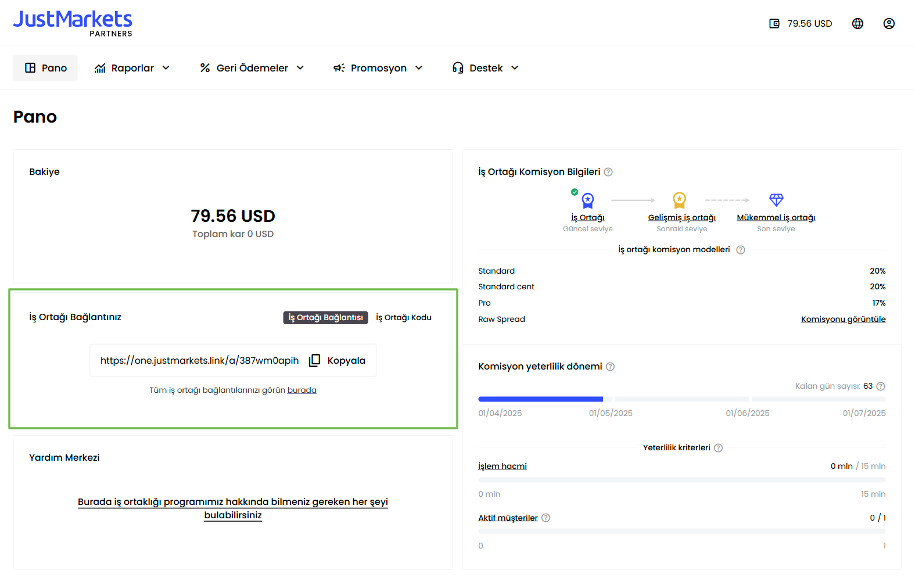Viewport: 915px width, 588px height.
Task: Click help icon beside Kalan gün sayısı
Action: point(881,386)
